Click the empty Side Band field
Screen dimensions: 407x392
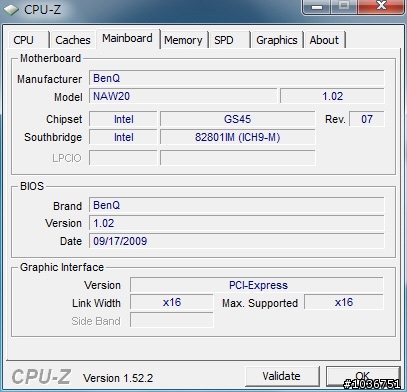(x=172, y=320)
